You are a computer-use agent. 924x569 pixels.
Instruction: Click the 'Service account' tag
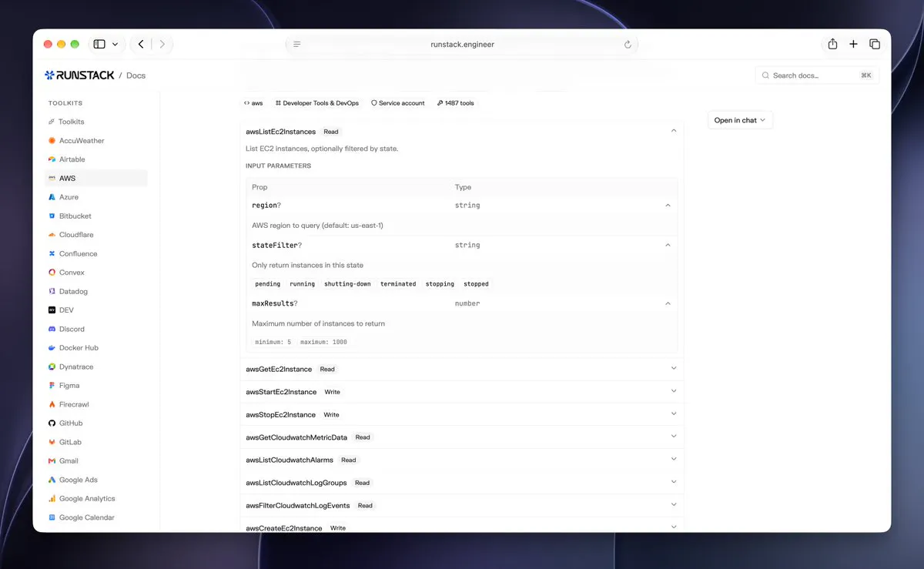[398, 103]
